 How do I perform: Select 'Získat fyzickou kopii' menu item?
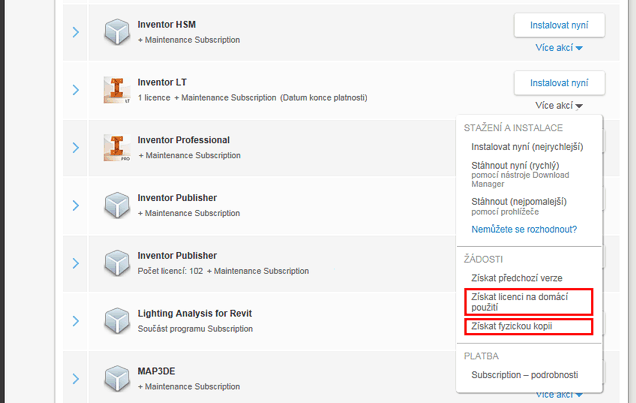point(529,326)
